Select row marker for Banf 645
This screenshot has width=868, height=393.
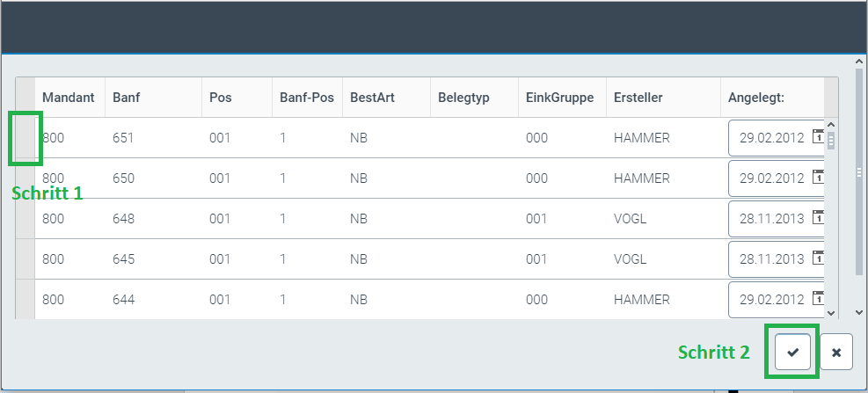pyautogui.click(x=25, y=259)
